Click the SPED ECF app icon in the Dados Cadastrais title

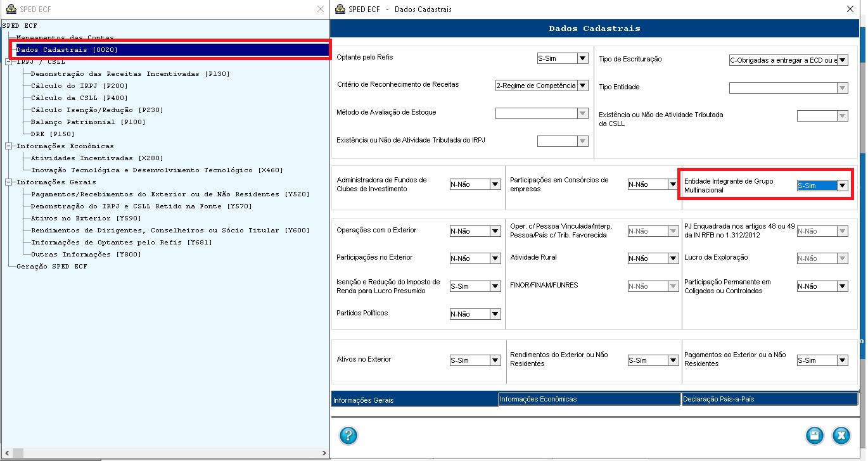tap(340, 9)
